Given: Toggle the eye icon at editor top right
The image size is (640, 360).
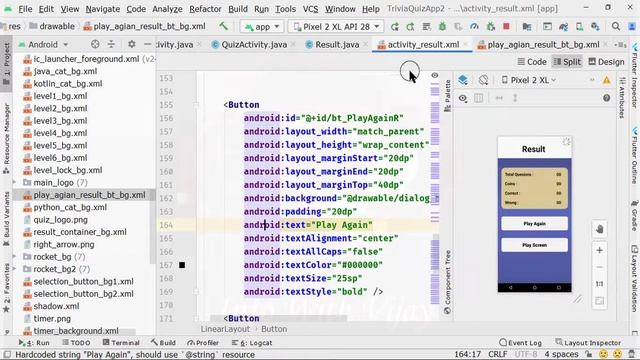Looking at the screenshot, I should (x=435, y=75).
